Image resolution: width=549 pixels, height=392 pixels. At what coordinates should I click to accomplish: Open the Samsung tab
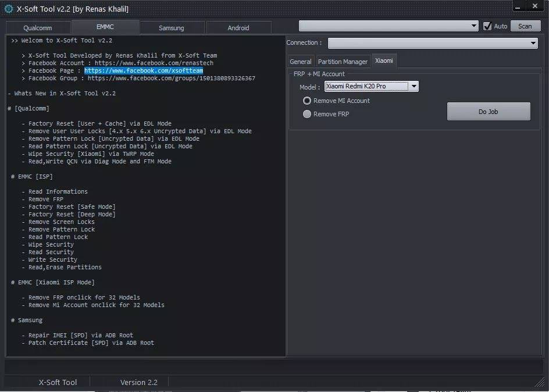[x=171, y=28]
